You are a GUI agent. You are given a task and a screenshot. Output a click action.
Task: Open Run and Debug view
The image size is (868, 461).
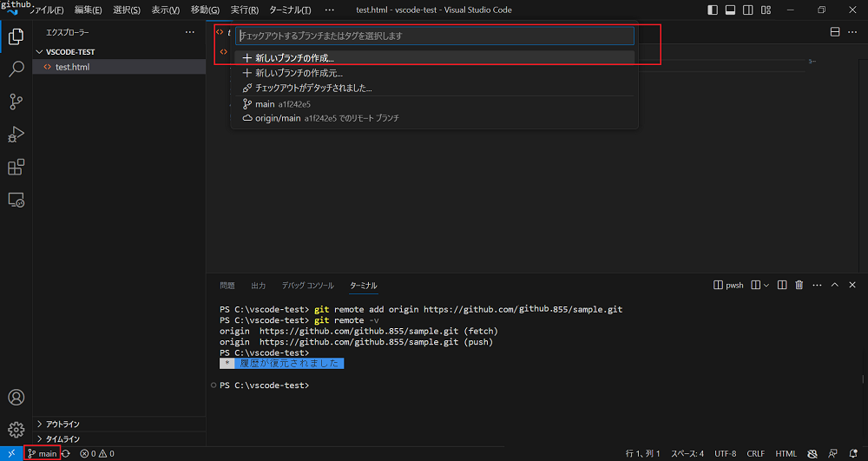16,135
